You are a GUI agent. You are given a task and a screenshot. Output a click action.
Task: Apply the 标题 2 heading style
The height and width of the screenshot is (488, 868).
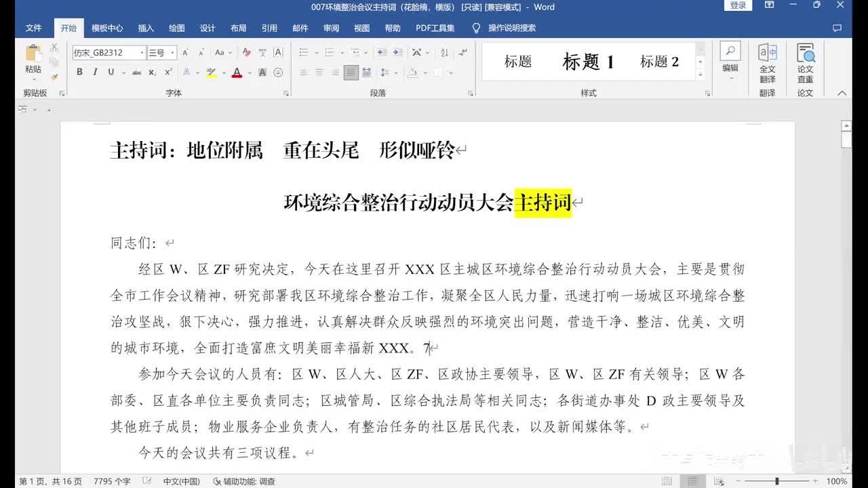click(x=659, y=62)
